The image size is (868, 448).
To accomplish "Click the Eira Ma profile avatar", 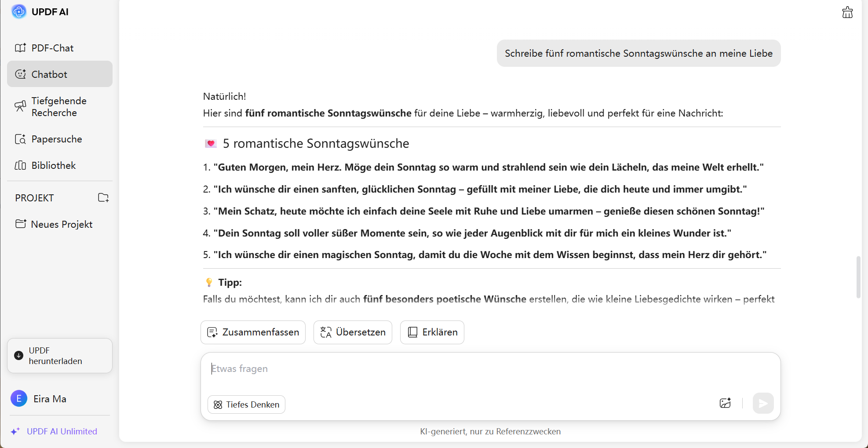I will (x=18, y=398).
